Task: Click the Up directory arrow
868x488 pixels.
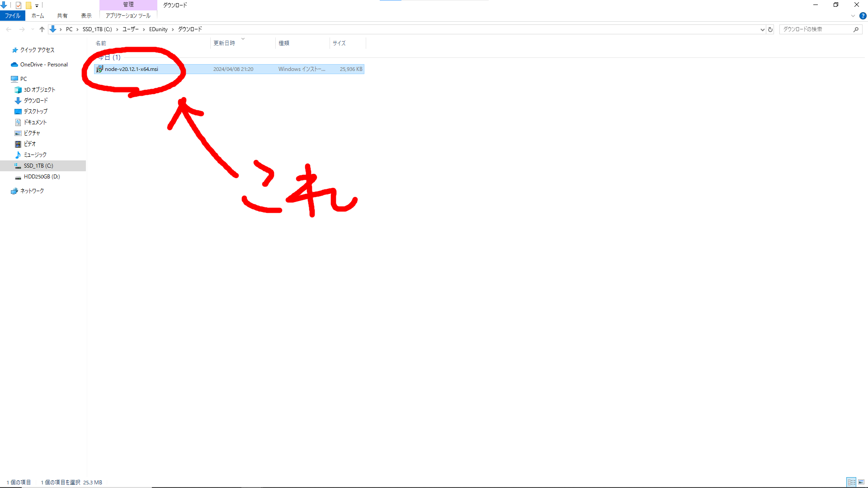Action: [42, 29]
